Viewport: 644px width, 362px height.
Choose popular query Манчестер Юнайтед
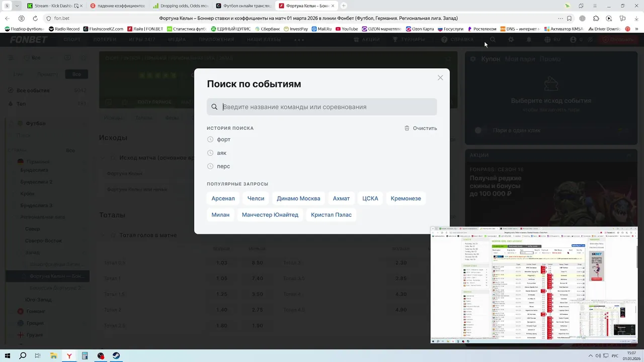[270, 215]
